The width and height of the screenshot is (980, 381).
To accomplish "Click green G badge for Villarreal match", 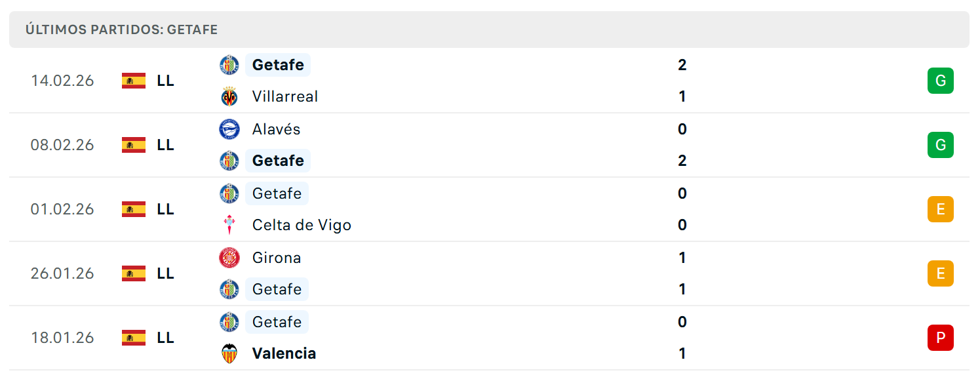I will tap(941, 81).
